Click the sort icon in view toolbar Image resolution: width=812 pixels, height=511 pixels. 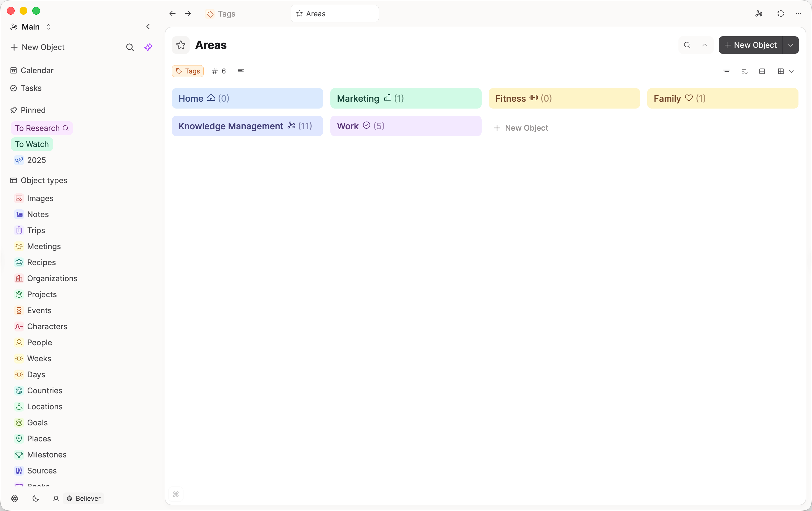click(744, 71)
